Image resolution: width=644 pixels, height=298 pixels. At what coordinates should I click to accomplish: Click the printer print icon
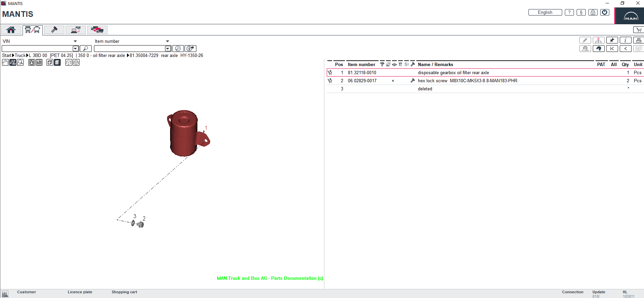pyautogui.click(x=639, y=40)
